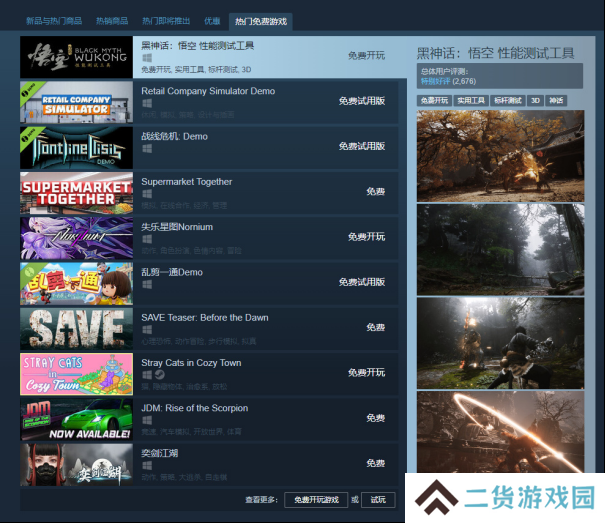Open the autumn tree battle screenshot
The height and width of the screenshot is (523, 605).
pyautogui.click(x=500, y=156)
